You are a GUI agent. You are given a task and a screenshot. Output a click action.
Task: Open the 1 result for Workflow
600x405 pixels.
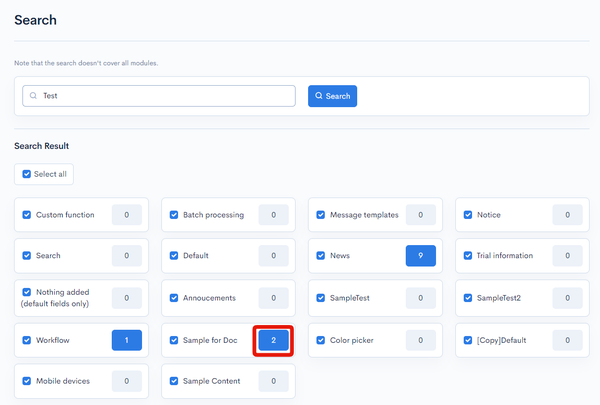[x=127, y=340]
